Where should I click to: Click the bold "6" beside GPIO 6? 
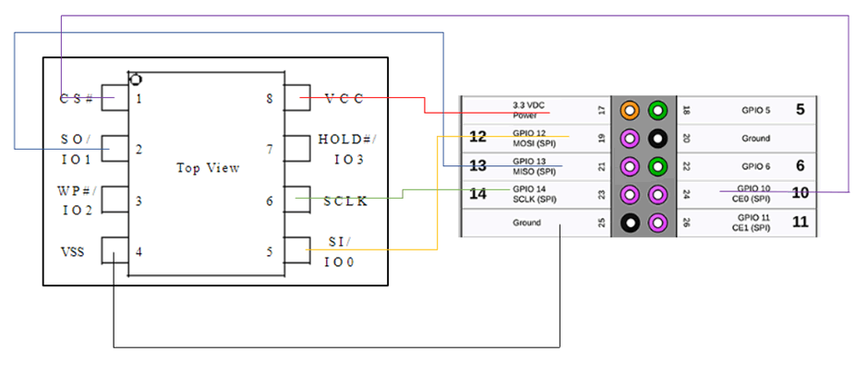click(800, 165)
